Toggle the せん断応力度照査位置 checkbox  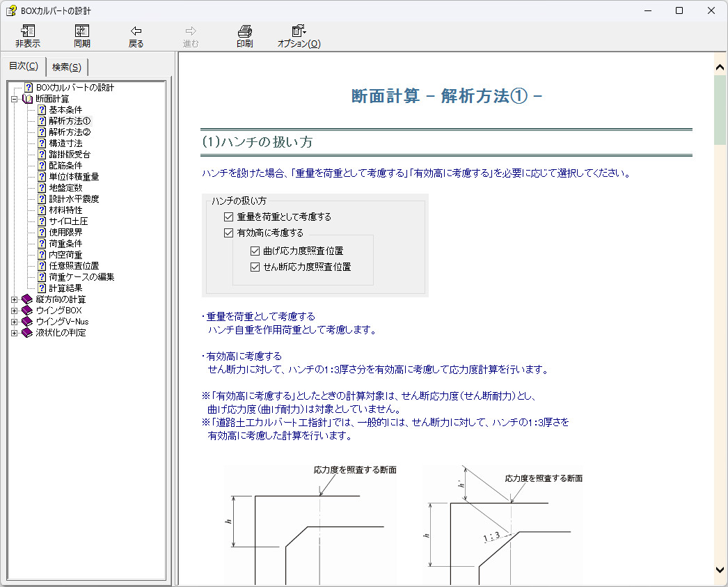[x=255, y=267]
